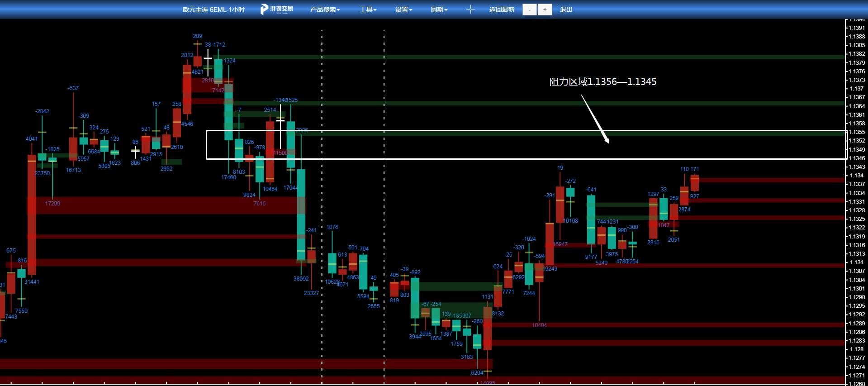Open the 产品搜索 dropdown menu

[325, 10]
